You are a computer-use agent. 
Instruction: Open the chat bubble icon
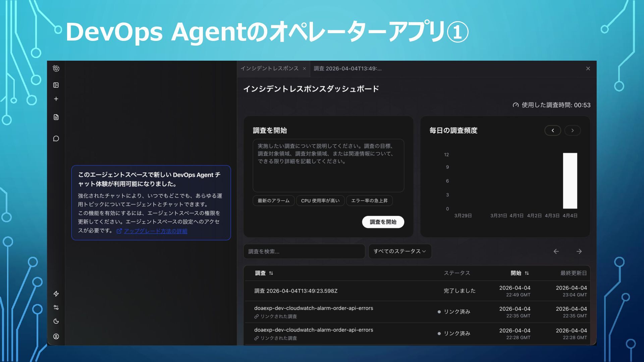[x=56, y=138]
